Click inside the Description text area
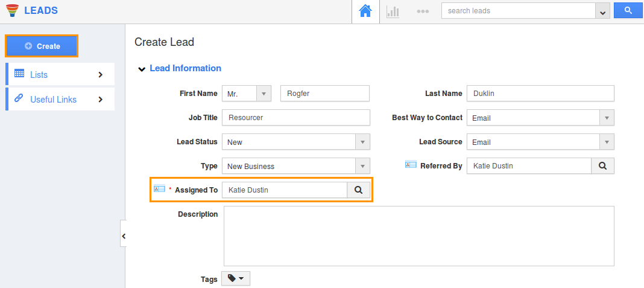 click(419, 236)
